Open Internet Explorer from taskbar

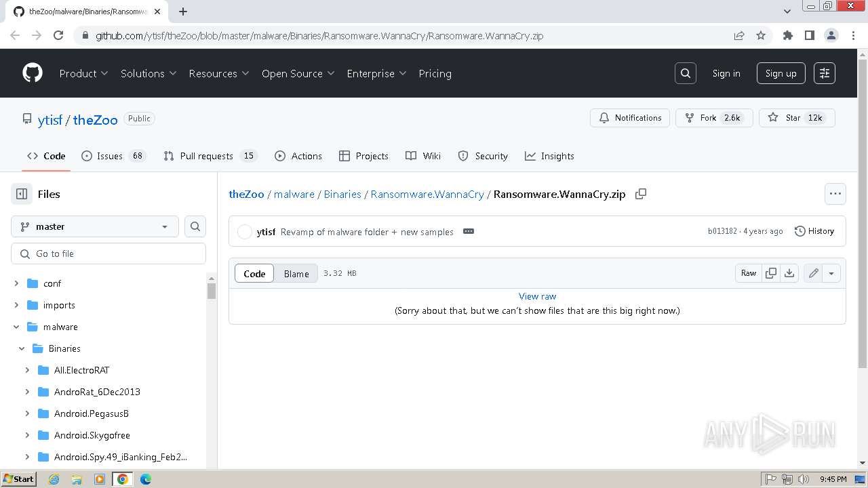click(x=54, y=479)
